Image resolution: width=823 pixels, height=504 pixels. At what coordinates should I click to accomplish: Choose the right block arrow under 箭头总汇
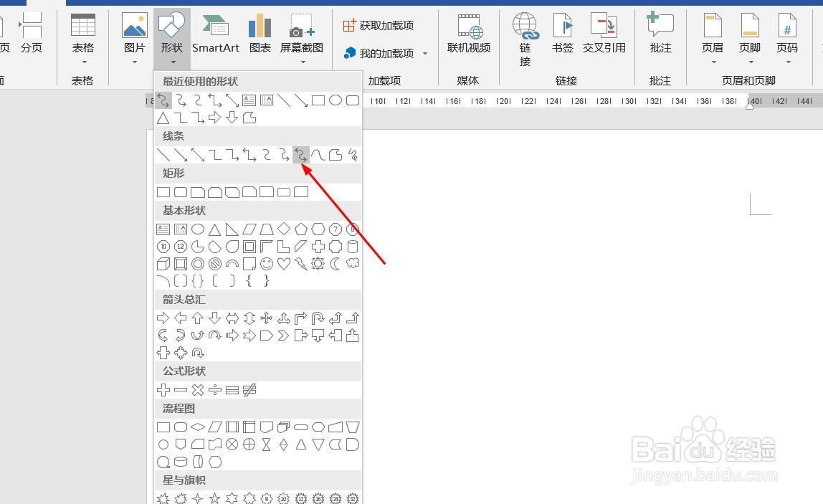coord(163,318)
